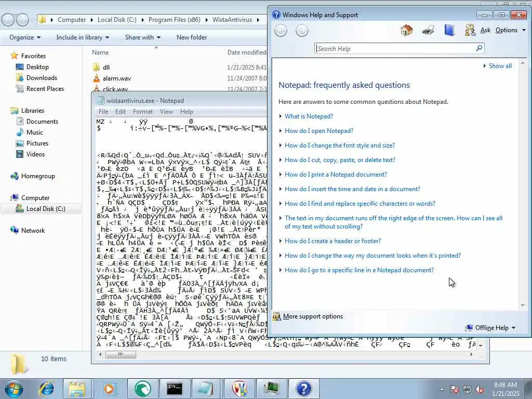This screenshot has width=532, height=399.
Task: Click the Ask people icon in Help
Action: (470, 30)
